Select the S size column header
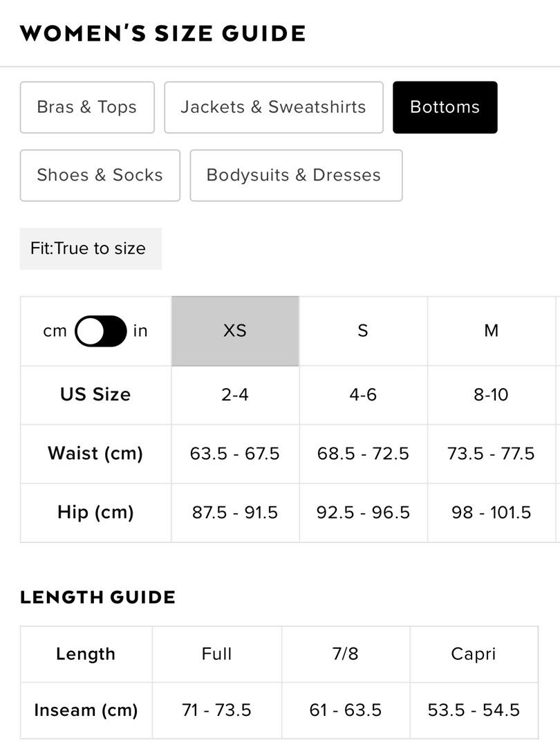Viewport: 560px width, 747px height. (364, 331)
